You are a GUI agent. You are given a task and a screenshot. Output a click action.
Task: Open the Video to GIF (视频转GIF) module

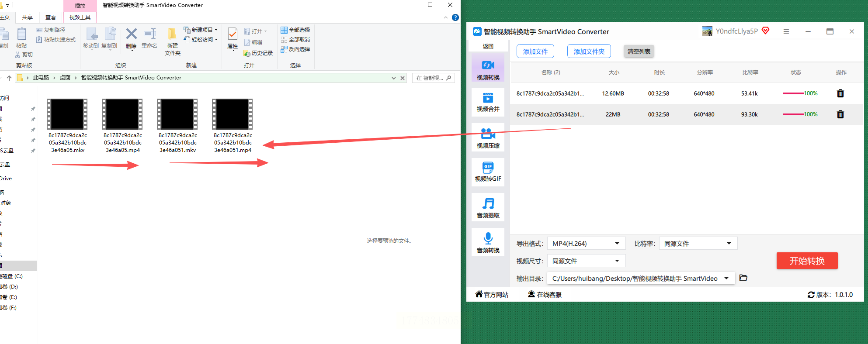point(488,172)
